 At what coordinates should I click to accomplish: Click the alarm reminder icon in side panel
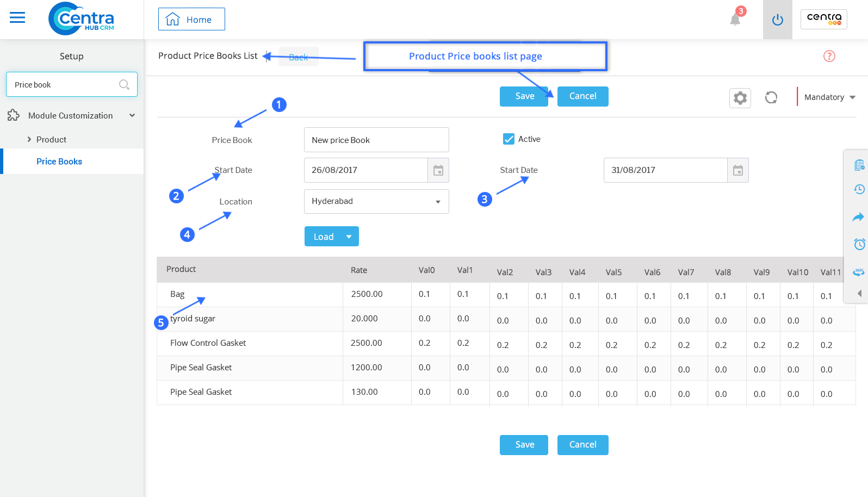click(x=859, y=244)
